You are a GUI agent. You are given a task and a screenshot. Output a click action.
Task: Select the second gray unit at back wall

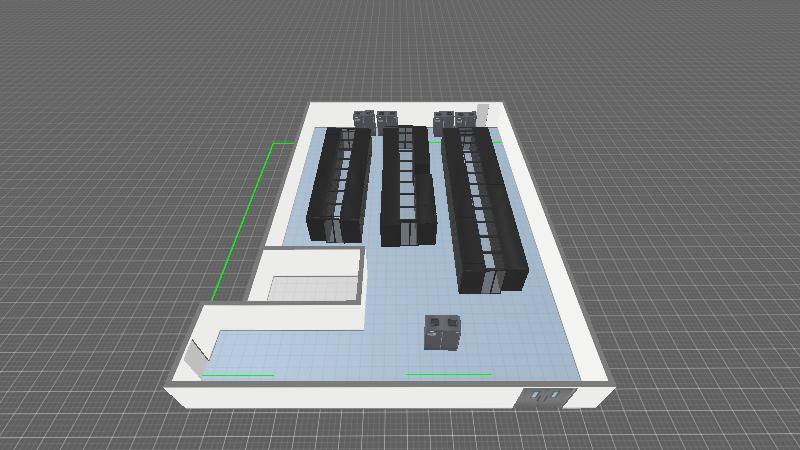coord(386,122)
